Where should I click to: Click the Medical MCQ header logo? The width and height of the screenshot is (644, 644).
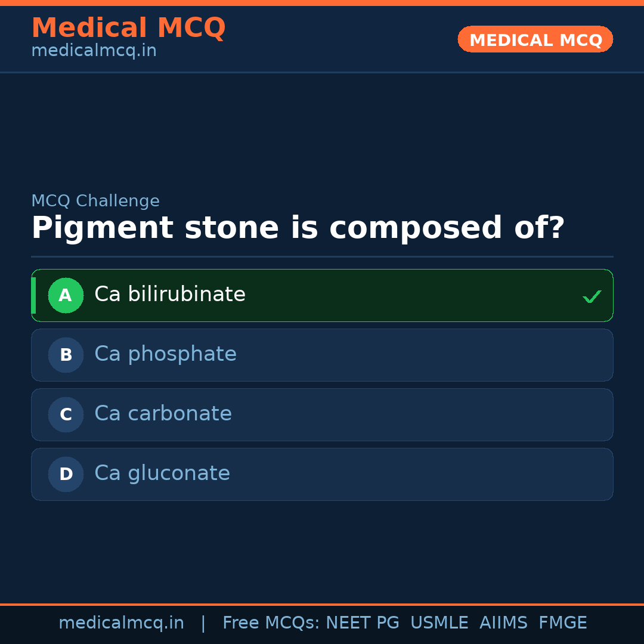click(128, 28)
